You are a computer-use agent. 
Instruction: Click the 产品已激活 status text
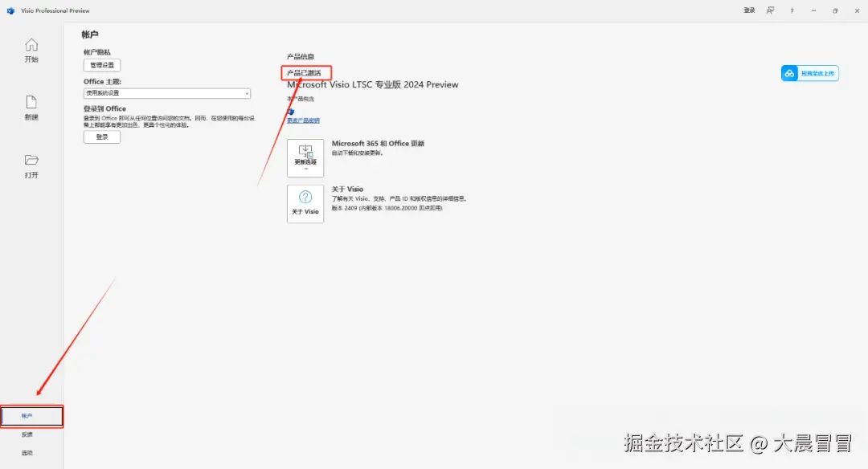(x=304, y=73)
